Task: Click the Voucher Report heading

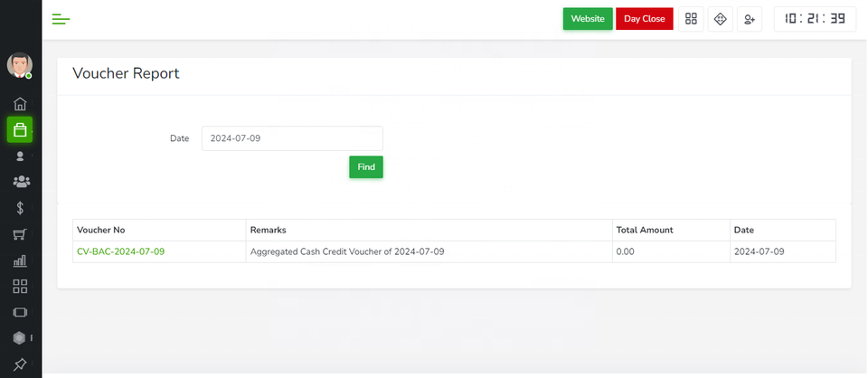Action: tap(127, 73)
